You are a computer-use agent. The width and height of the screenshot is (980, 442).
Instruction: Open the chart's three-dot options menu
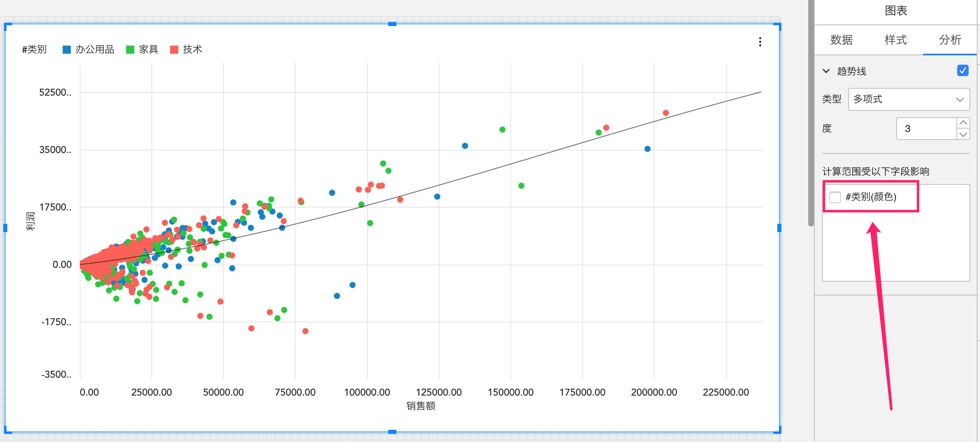tap(760, 42)
